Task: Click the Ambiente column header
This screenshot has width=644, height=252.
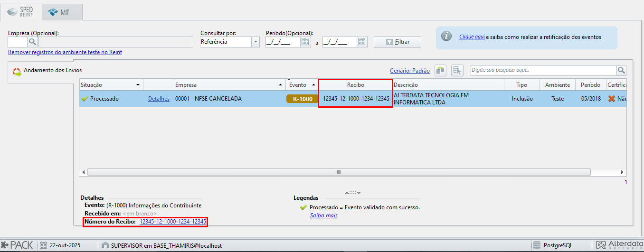Action: (558, 85)
